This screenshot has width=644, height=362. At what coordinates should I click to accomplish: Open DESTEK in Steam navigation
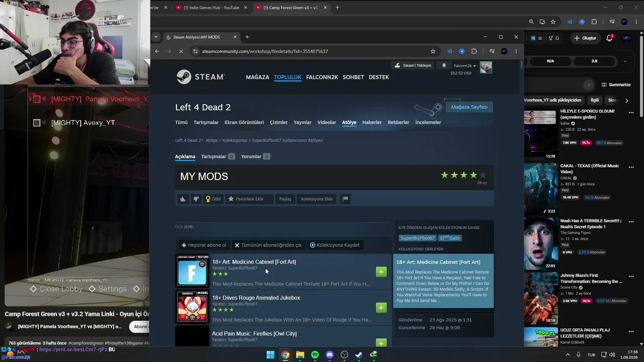click(379, 77)
